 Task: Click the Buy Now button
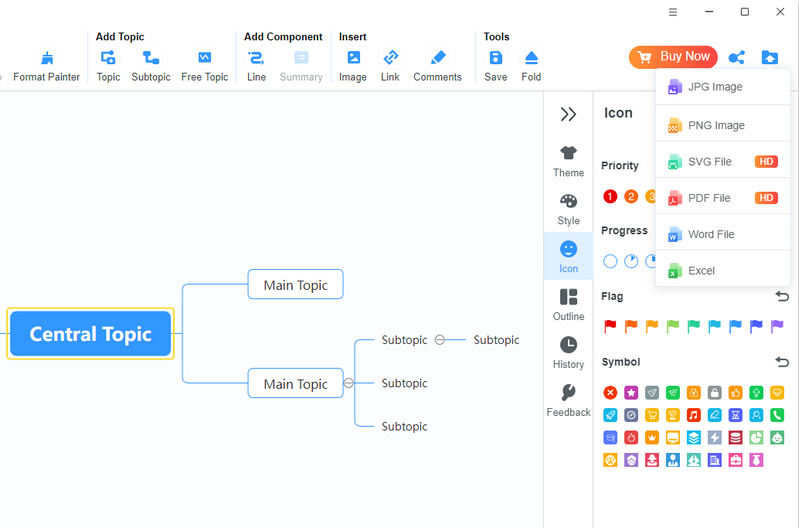(x=673, y=57)
